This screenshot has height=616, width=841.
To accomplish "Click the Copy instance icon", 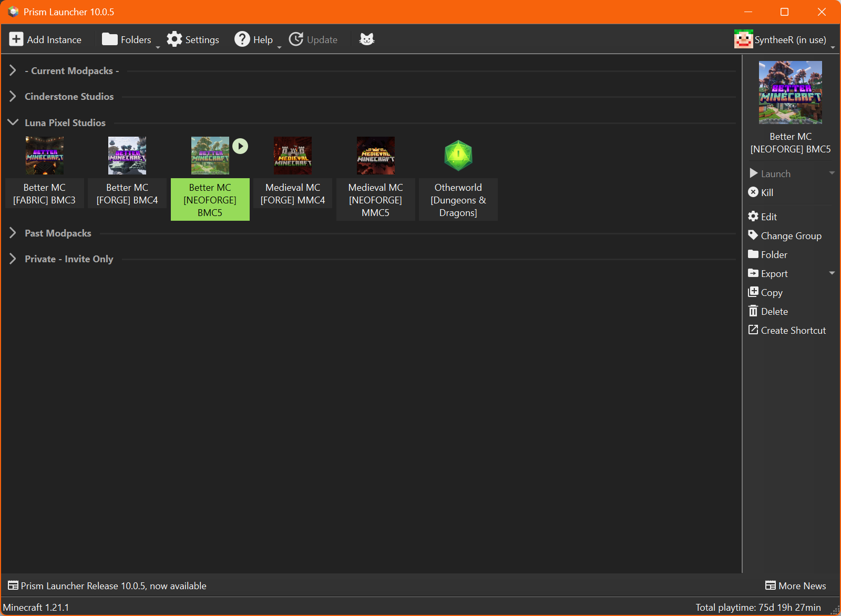I will [x=753, y=292].
